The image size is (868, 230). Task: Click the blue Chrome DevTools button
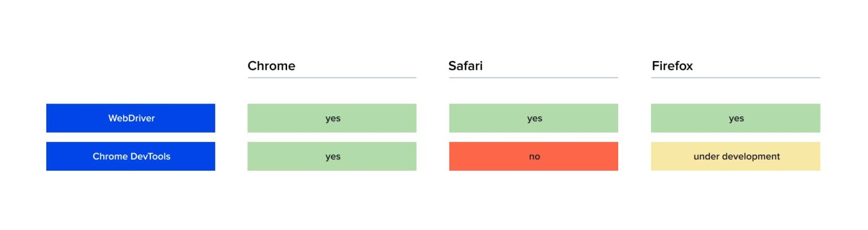coord(131,156)
